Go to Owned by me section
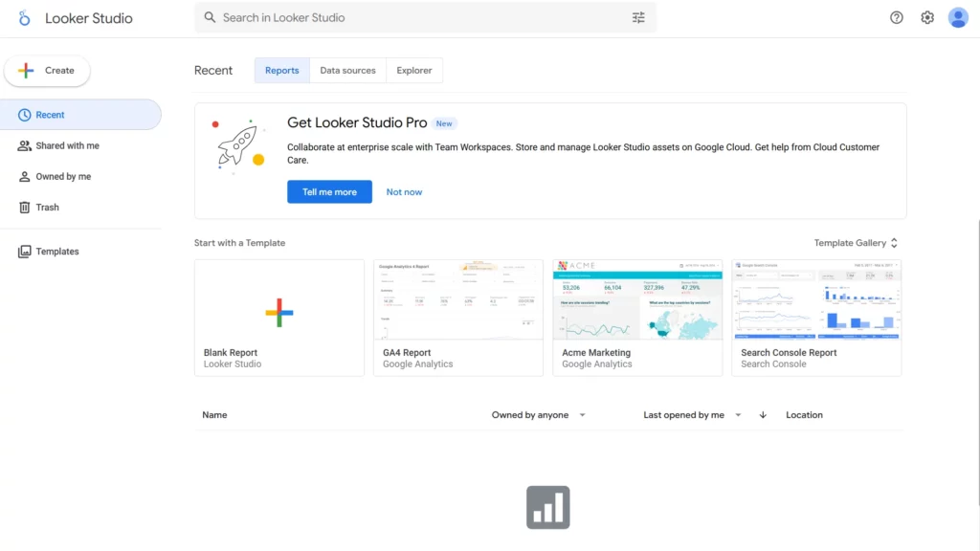This screenshot has width=980, height=551. [63, 177]
